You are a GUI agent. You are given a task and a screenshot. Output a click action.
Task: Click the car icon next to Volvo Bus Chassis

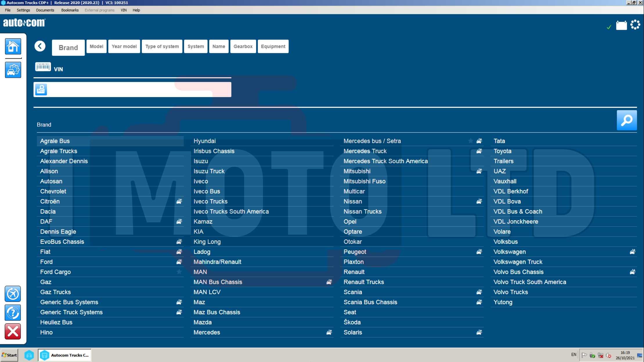[633, 272]
